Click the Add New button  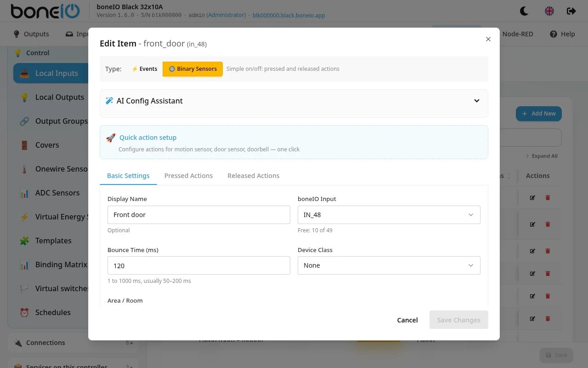pyautogui.click(x=538, y=114)
